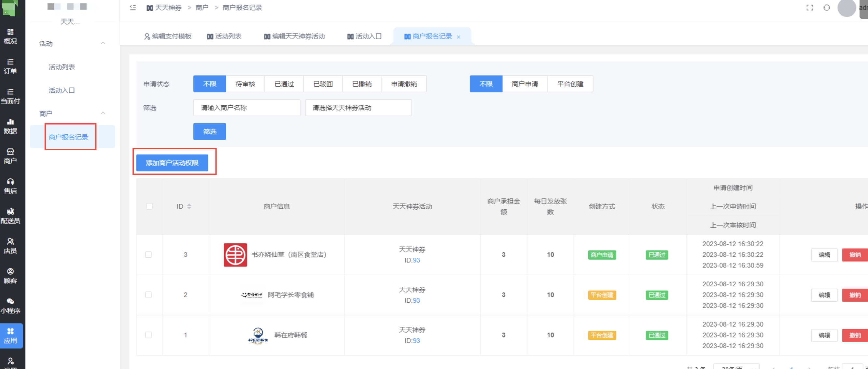Viewport: 868px width, 369px height.
Task: Click the fullscreen icon in top bar
Action: click(810, 8)
